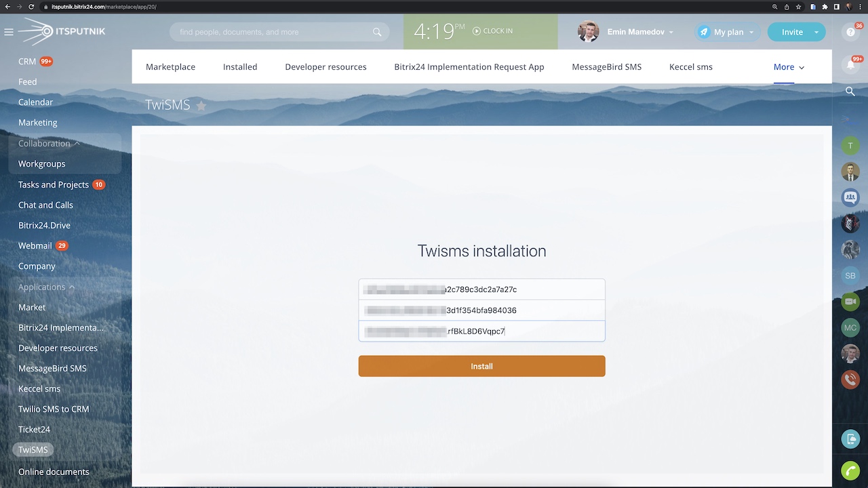Reload the page in the browser
Screen dimensions: 868x488
click(31, 7)
